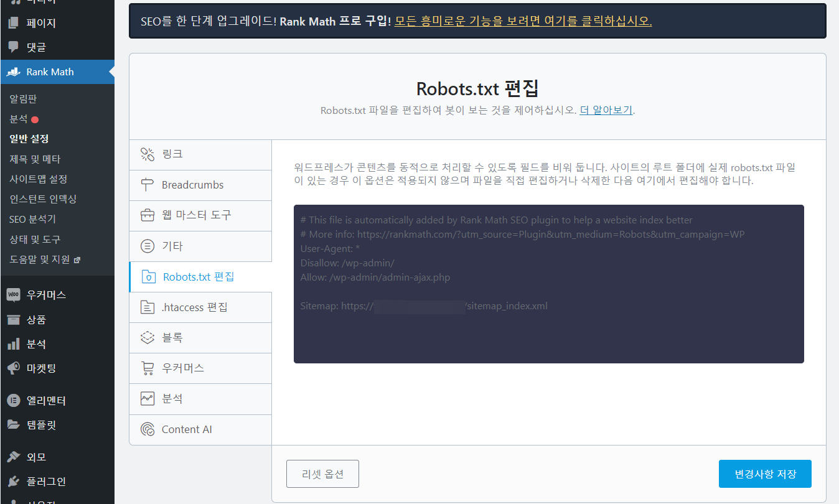The image size is (839, 504).
Task: Click 변경사항 저장 button
Action: click(x=765, y=474)
